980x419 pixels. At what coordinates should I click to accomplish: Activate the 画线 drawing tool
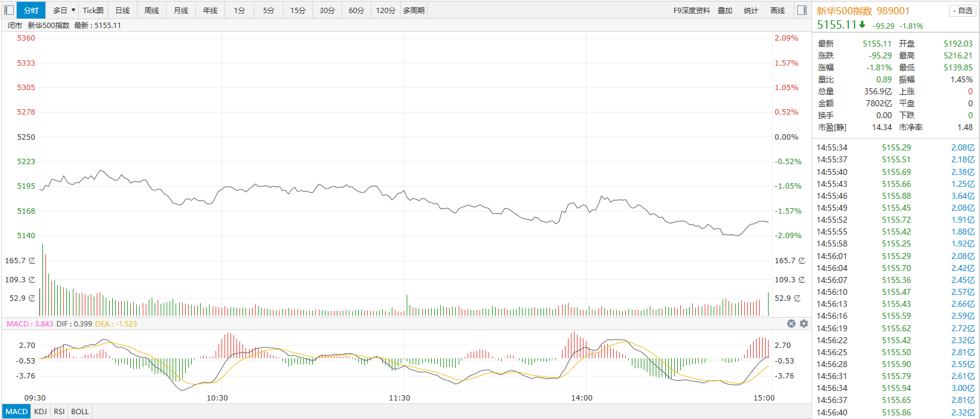click(x=778, y=10)
